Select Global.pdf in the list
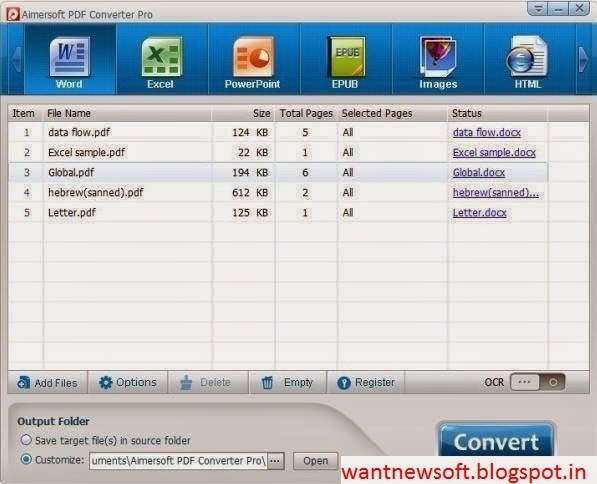The height and width of the screenshot is (484, 597). 278,173
